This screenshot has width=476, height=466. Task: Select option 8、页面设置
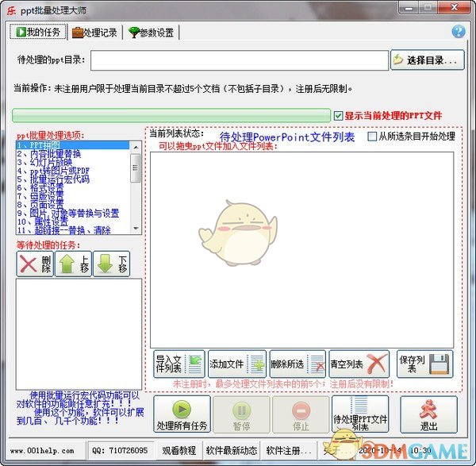click(x=72, y=205)
